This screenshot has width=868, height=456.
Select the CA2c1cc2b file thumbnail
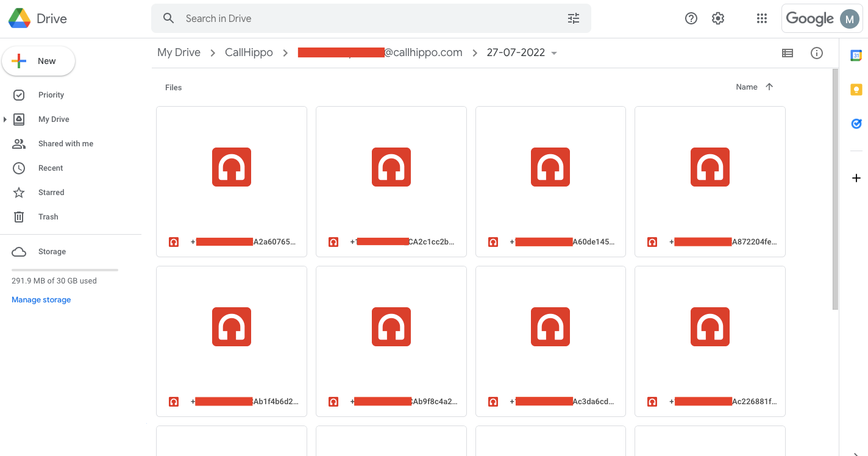coord(391,167)
